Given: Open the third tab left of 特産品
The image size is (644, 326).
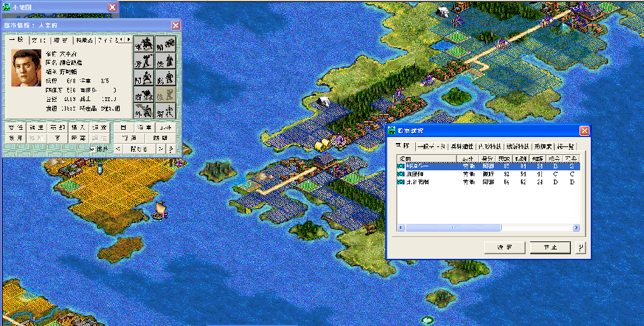Looking at the screenshot, I should (x=62, y=40).
